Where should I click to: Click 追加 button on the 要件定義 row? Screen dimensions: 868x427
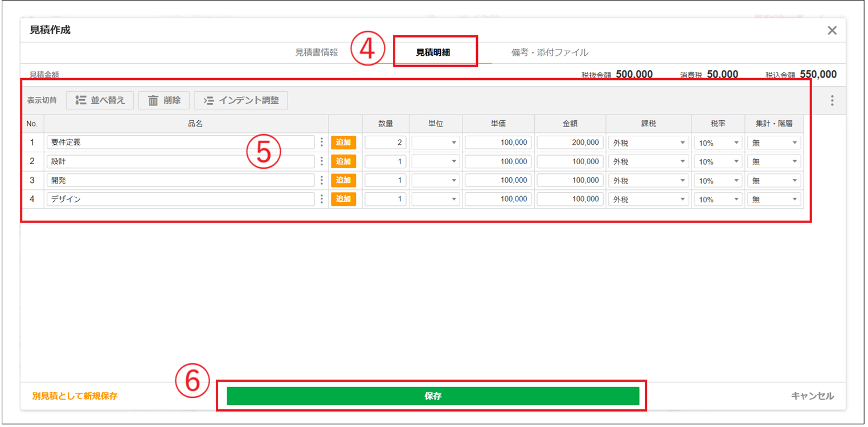click(344, 142)
